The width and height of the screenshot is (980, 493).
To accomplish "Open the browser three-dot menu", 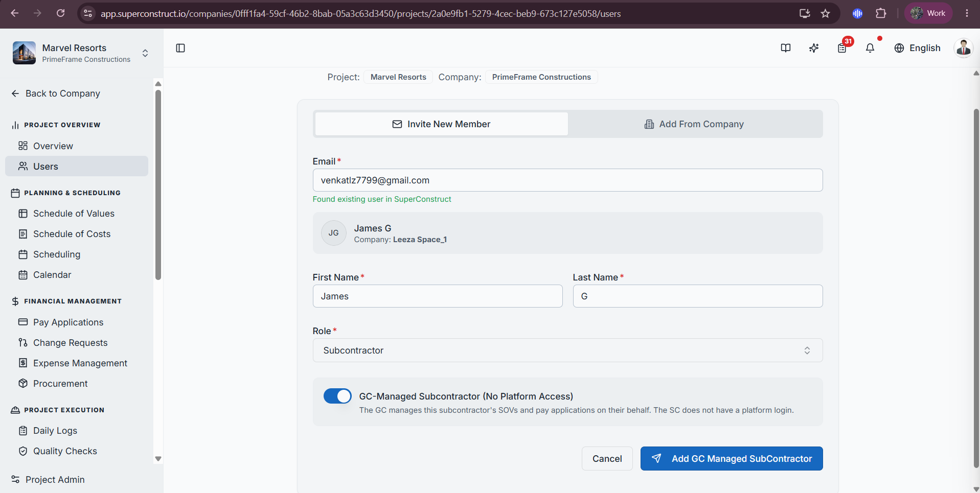I will pos(967,13).
